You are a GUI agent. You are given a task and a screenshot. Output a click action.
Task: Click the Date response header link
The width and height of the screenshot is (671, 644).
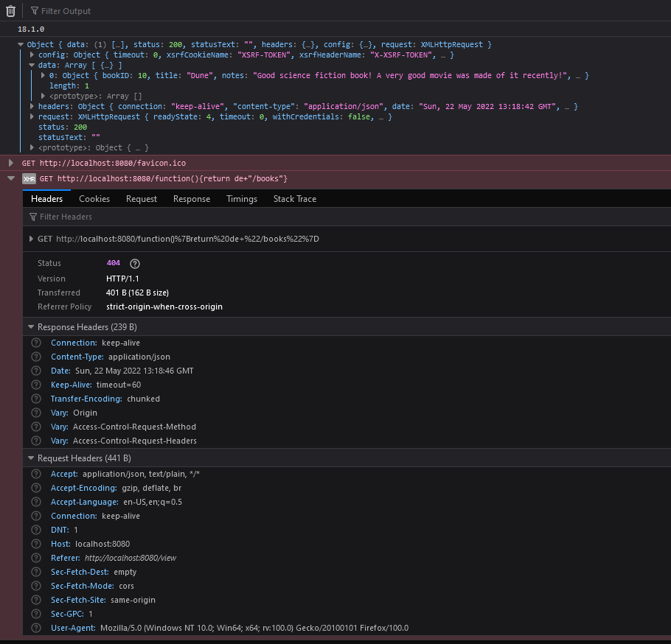pyautogui.click(x=60, y=371)
